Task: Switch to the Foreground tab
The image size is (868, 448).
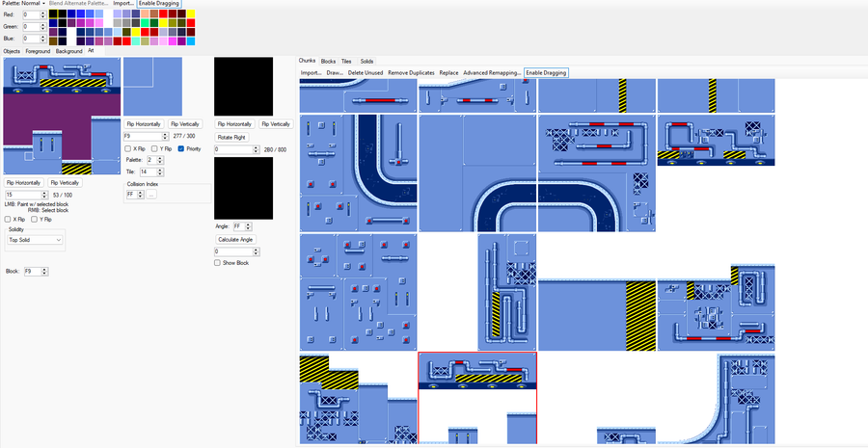Action: [38, 51]
